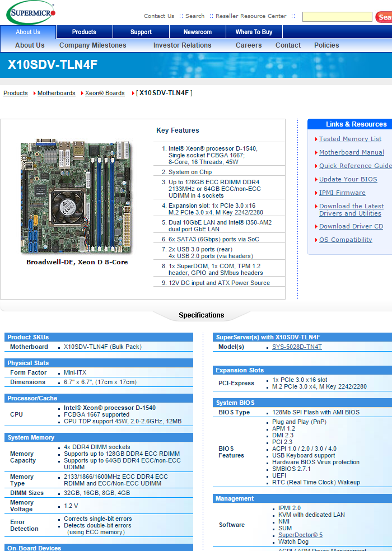Open the Newsroom tab

click(198, 32)
